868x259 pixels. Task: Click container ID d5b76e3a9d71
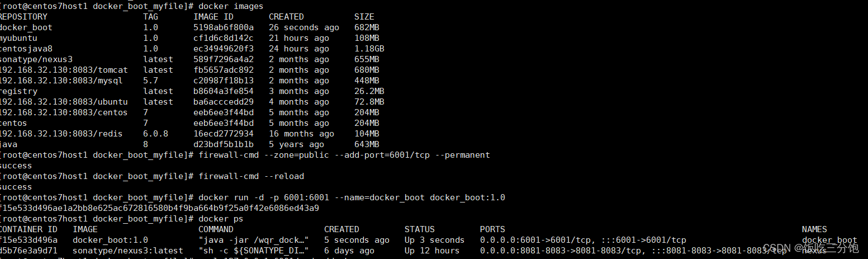coord(29,251)
